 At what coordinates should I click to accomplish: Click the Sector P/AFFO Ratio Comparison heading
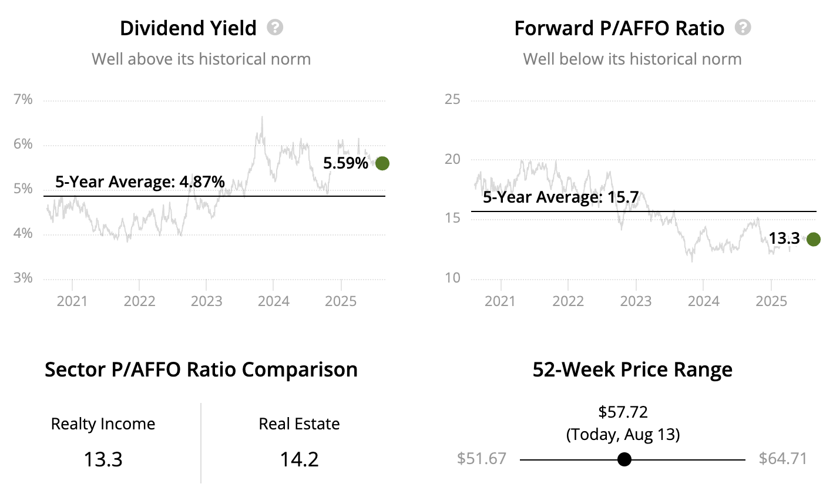coord(201,369)
